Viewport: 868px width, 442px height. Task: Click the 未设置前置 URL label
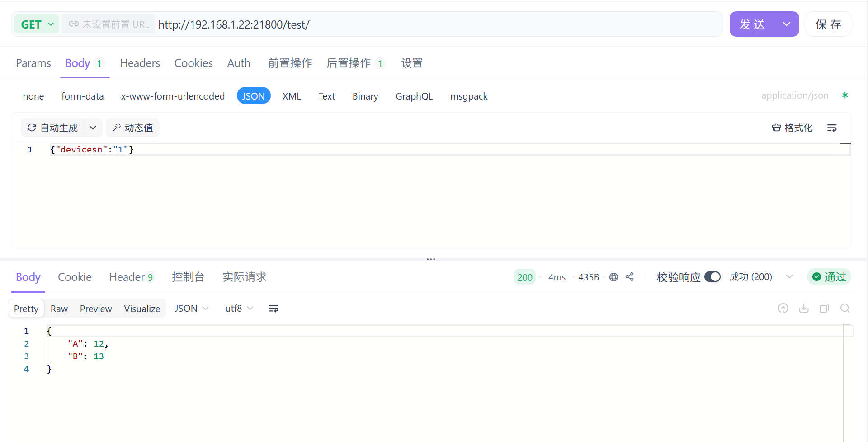pos(108,24)
